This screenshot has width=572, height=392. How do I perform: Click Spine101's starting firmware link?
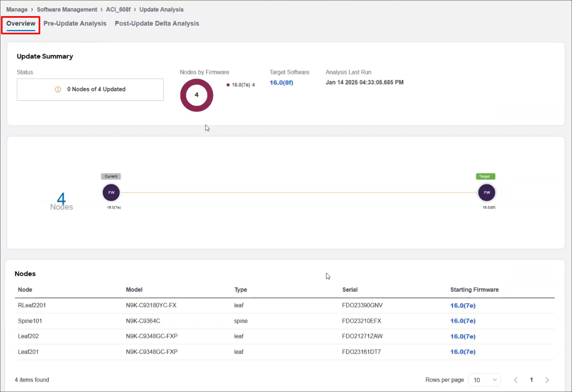463,321
